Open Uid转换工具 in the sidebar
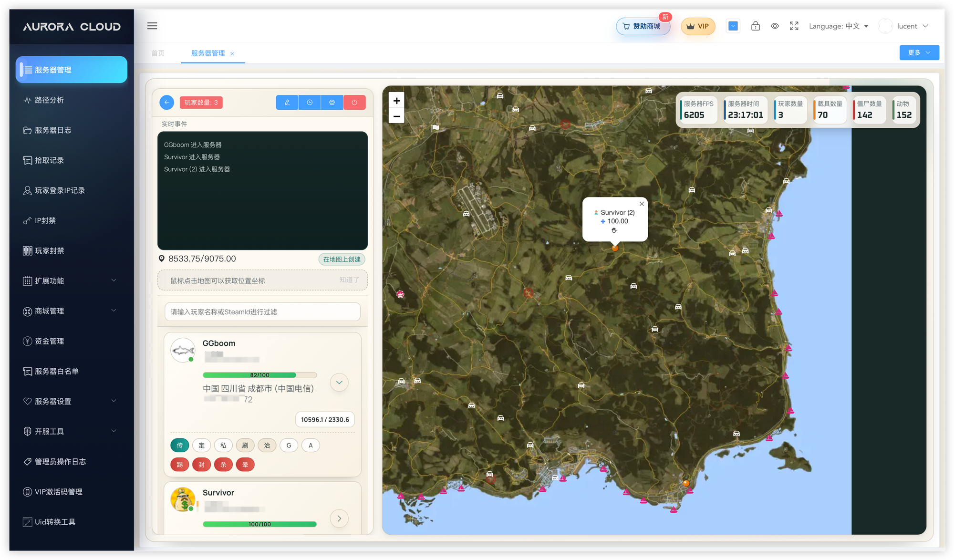Screen dimensions: 954x560 pos(72,522)
